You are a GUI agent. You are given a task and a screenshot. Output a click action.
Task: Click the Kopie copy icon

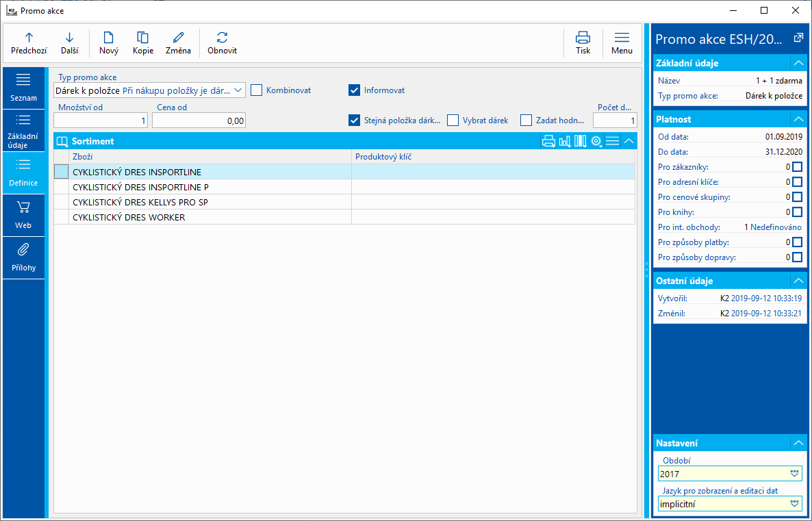pos(142,38)
